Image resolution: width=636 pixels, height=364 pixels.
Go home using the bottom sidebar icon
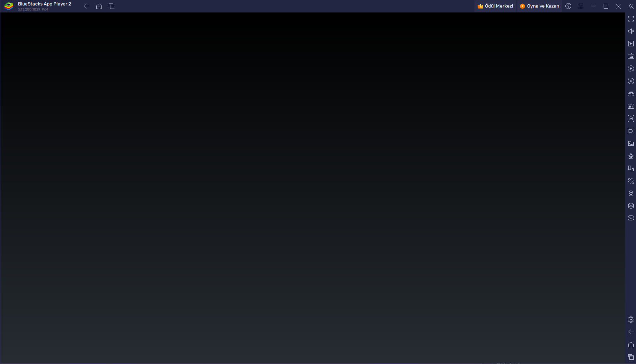point(631,345)
